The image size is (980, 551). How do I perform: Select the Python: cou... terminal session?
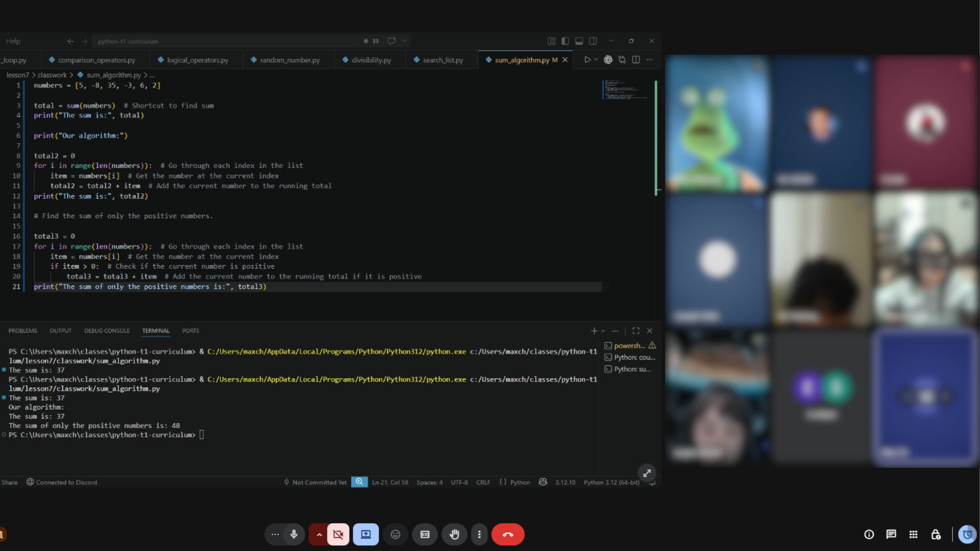[633, 357]
